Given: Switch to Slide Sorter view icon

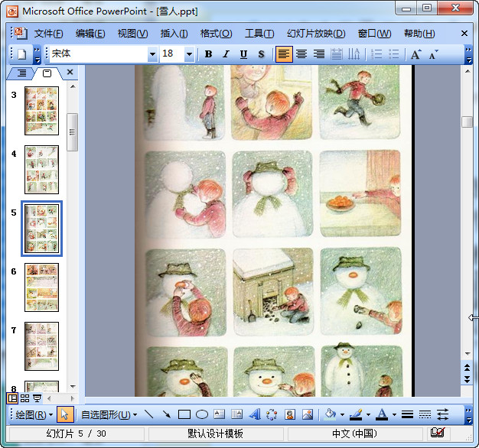Looking at the screenshot, I should (24, 398).
